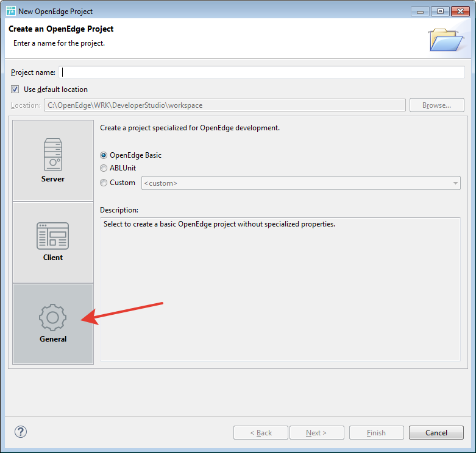The height and width of the screenshot is (453, 476).
Task: Click the 'Create an OpenEdge Project' heading
Action: pos(61,29)
